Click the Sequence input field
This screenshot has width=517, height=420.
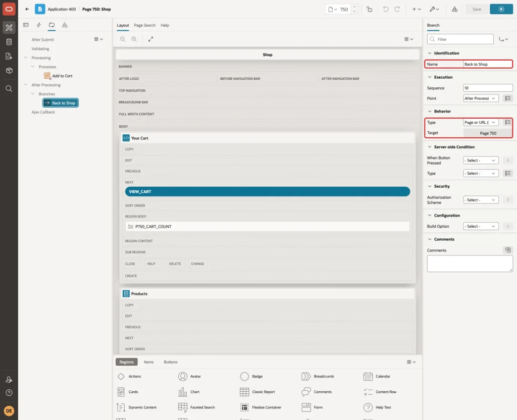pos(488,88)
